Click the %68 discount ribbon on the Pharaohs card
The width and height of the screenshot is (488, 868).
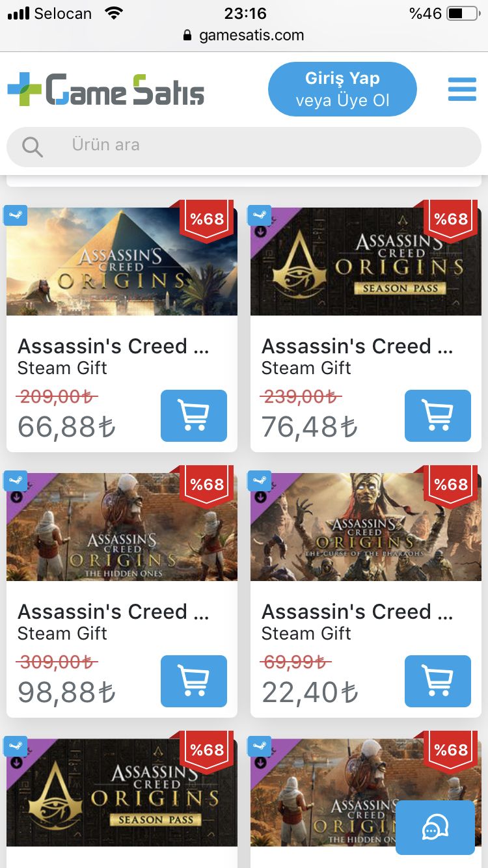pyautogui.click(x=451, y=485)
